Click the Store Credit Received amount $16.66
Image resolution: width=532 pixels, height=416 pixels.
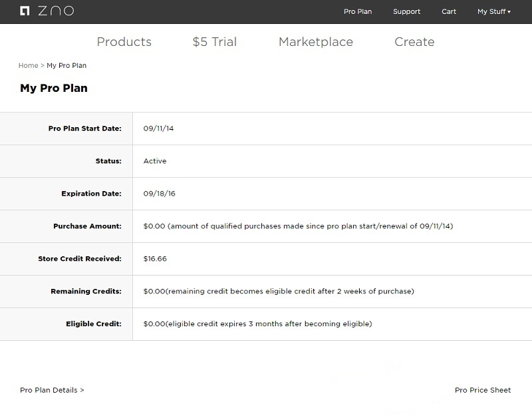(x=155, y=259)
